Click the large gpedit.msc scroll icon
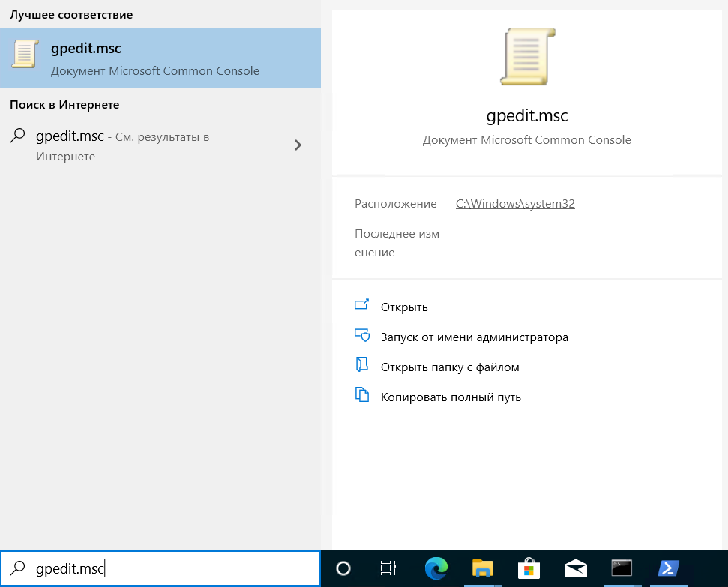 (527, 57)
